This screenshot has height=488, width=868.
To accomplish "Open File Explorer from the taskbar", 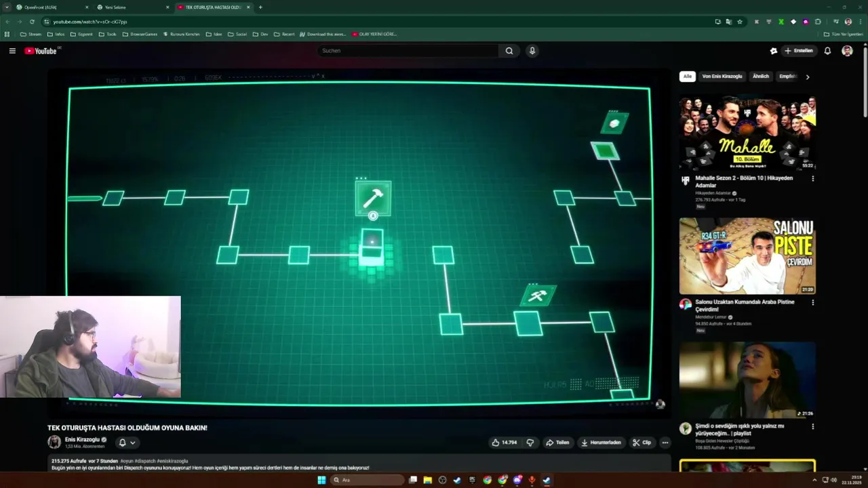I will (x=428, y=480).
